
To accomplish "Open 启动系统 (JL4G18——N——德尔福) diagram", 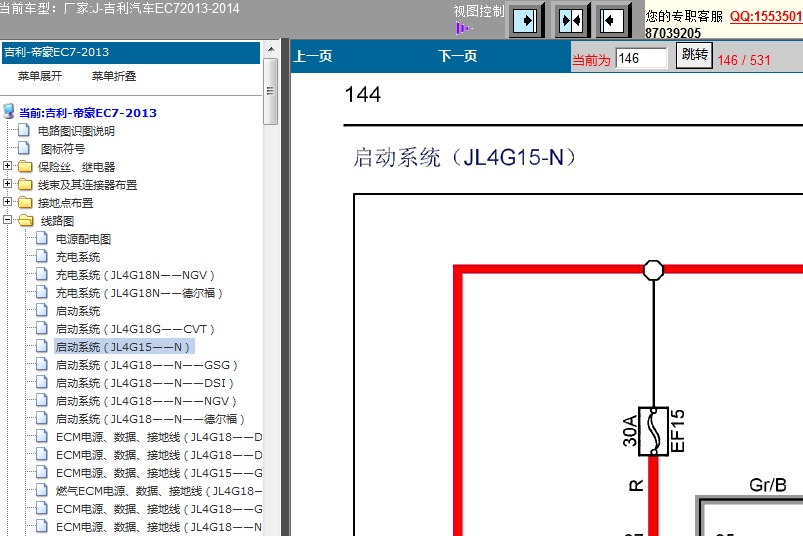I will click(x=150, y=419).
